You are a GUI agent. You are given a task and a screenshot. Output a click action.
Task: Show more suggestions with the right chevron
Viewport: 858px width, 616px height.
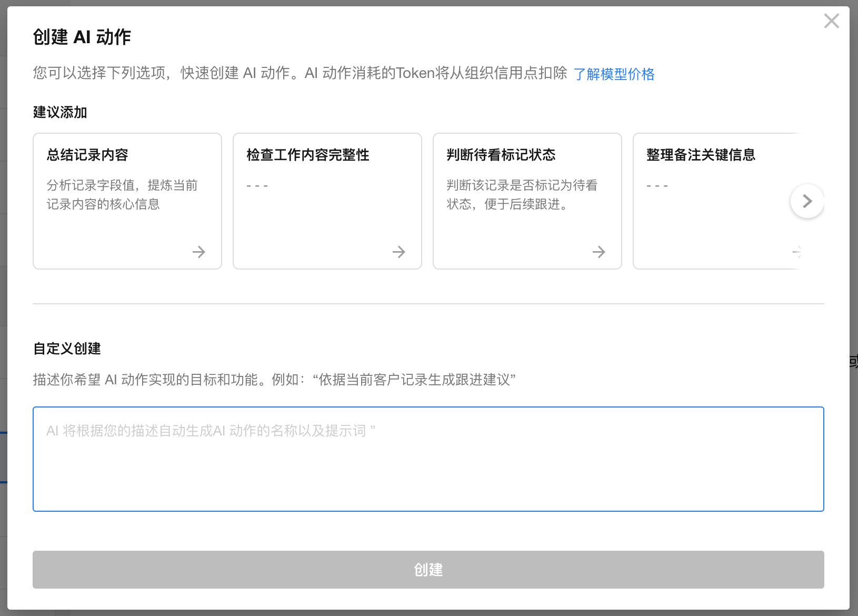point(807,201)
